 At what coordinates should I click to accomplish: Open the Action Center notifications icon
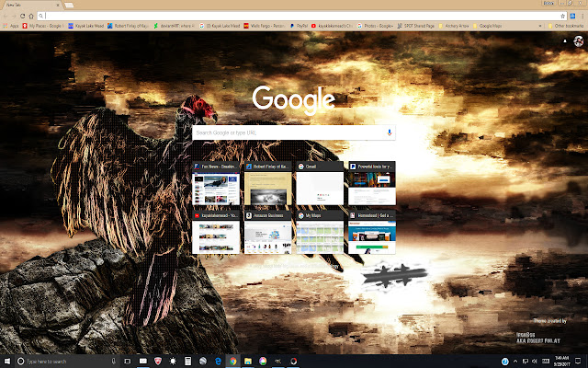pos(578,362)
